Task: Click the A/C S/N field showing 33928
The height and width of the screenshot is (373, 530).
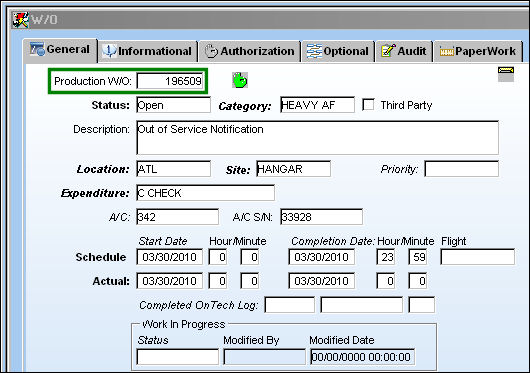Action: click(x=321, y=217)
